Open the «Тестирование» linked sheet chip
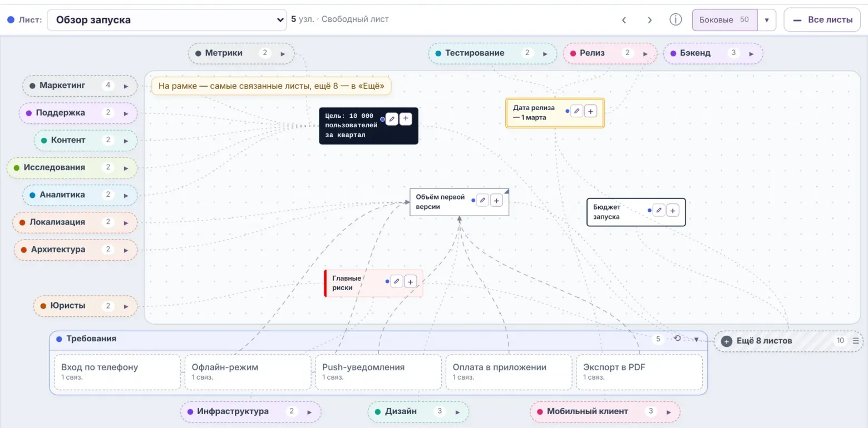This screenshot has height=428, width=868. click(492, 53)
